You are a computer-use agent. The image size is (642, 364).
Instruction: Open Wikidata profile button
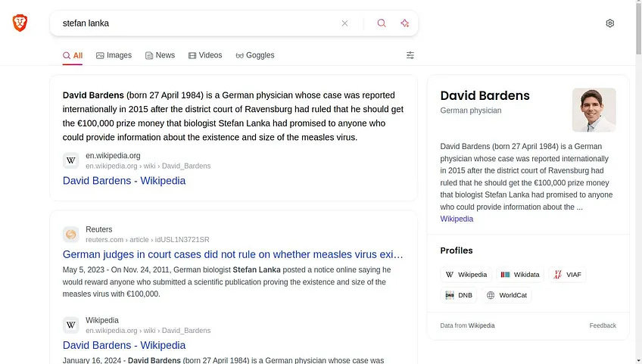click(520, 275)
